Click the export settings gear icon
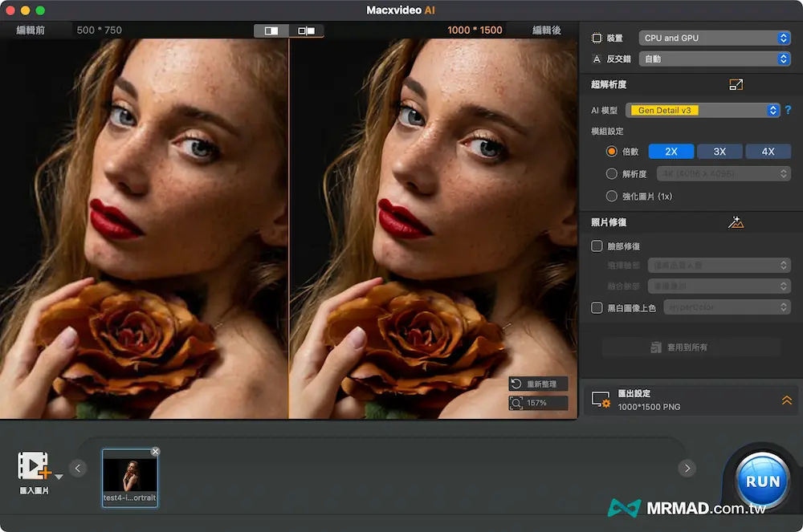The image size is (803, 532). tap(600, 400)
